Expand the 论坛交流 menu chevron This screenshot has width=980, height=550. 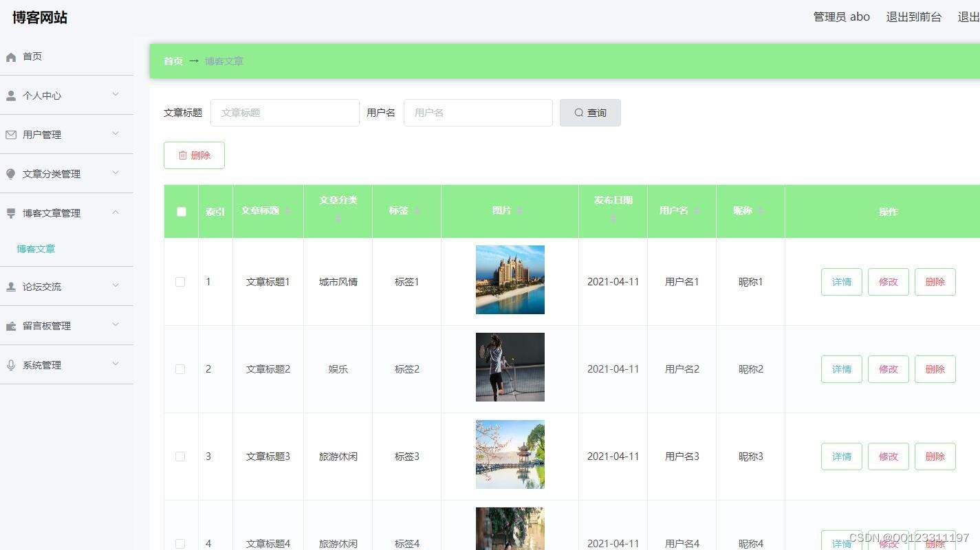[x=116, y=286]
